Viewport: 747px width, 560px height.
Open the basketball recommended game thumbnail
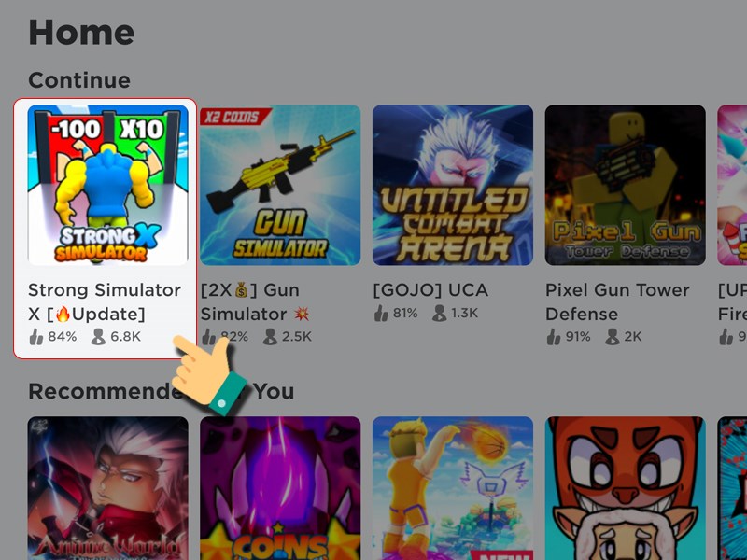pyautogui.click(x=453, y=488)
